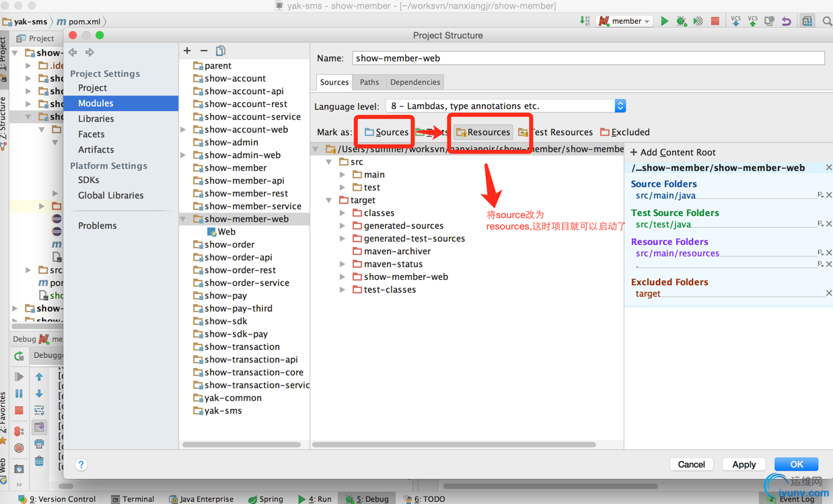833x504 pixels.
Task: Run the member configuration with green play
Action: click(665, 21)
